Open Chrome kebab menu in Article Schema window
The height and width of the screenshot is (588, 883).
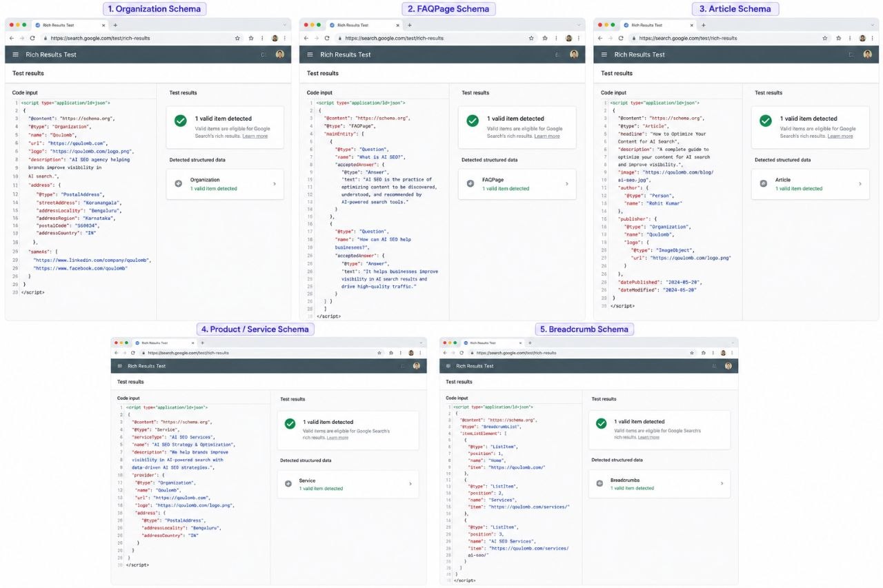[x=873, y=38]
